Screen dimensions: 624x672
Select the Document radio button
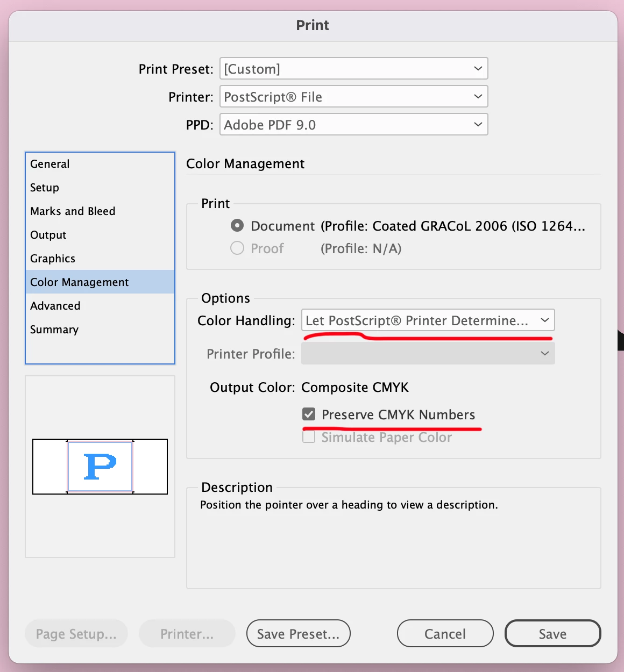[x=237, y=225]
